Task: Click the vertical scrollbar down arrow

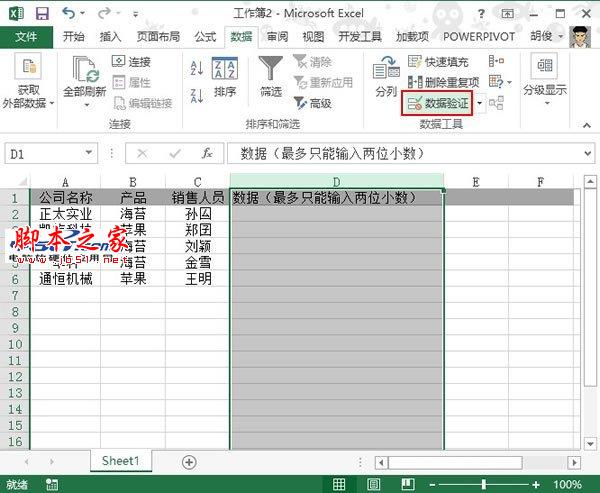Action: click(x=590, y=444)
